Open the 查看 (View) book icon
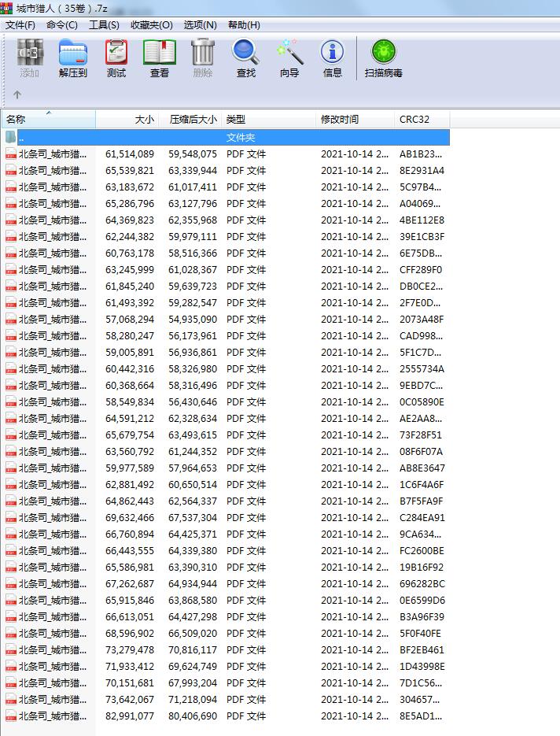Screen dimensions: 560x736 (x=160, y=54)
